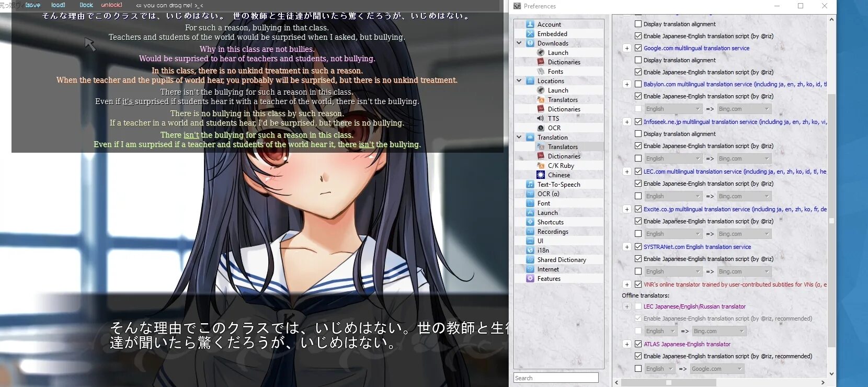Focus the Search field in Preferences
868x387 pixels.
coord(556,378)
